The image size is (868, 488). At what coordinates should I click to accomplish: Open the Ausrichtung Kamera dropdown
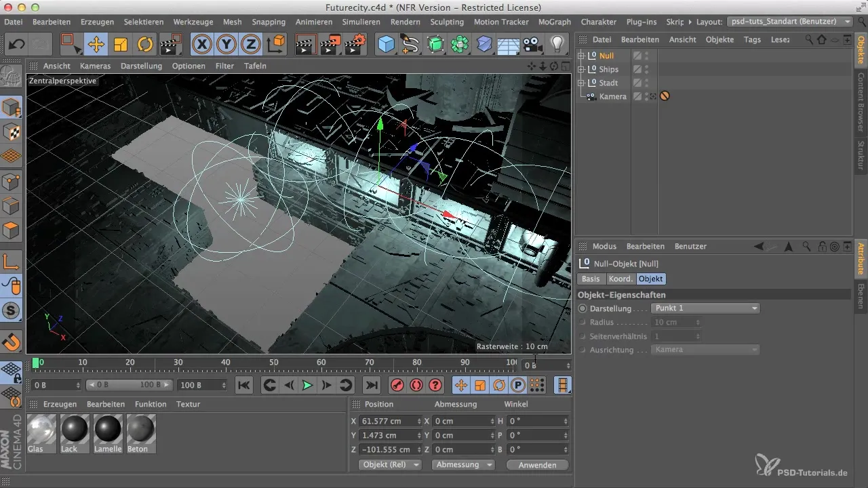(705, 350)
